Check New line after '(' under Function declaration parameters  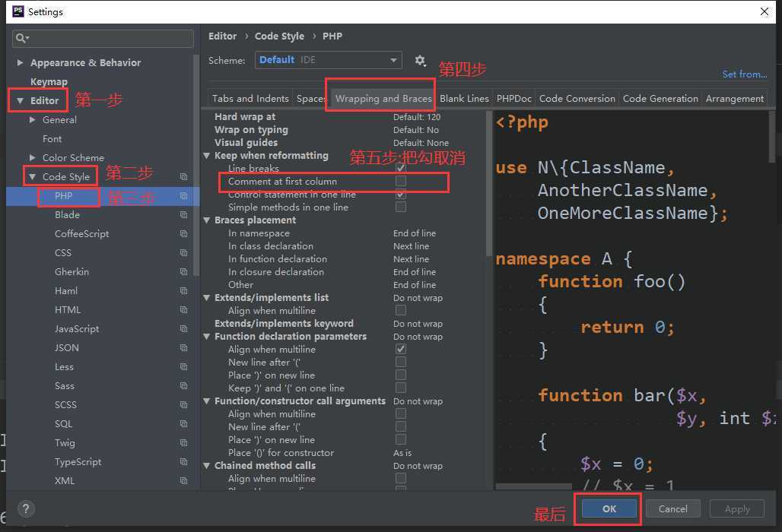pos(400,362)
